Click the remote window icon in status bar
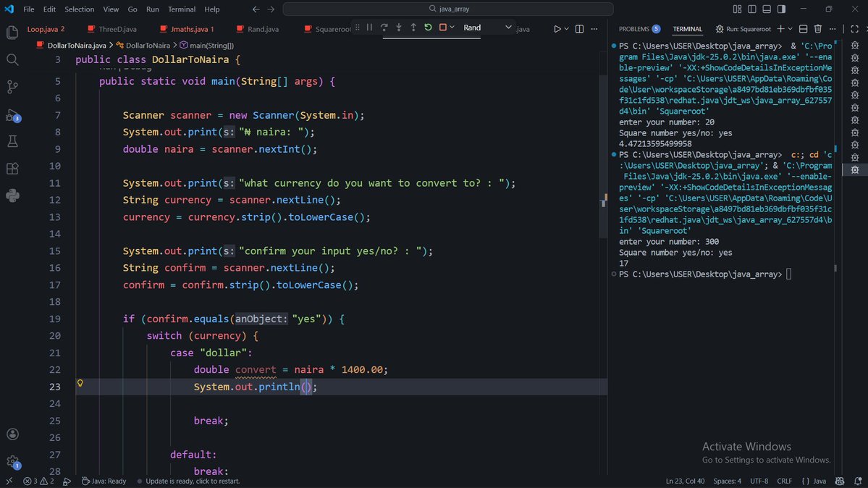Viewport: 868px width, 488px height. pyautogui.click(x=9, y=481)
